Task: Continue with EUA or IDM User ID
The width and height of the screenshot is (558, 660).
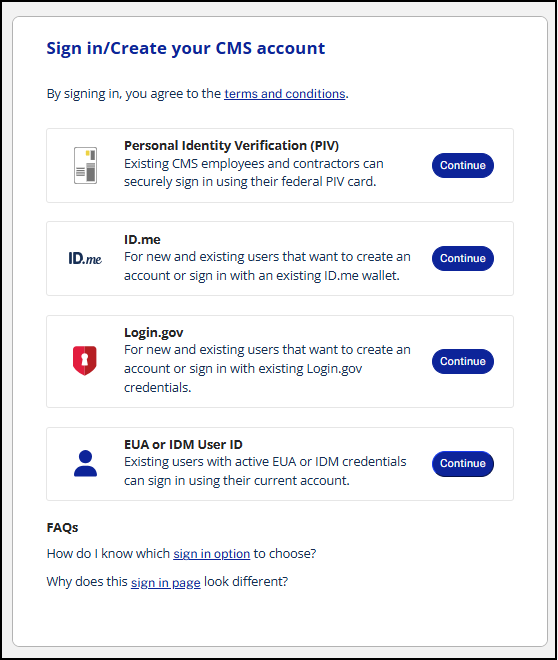Action: pos(462,463)
